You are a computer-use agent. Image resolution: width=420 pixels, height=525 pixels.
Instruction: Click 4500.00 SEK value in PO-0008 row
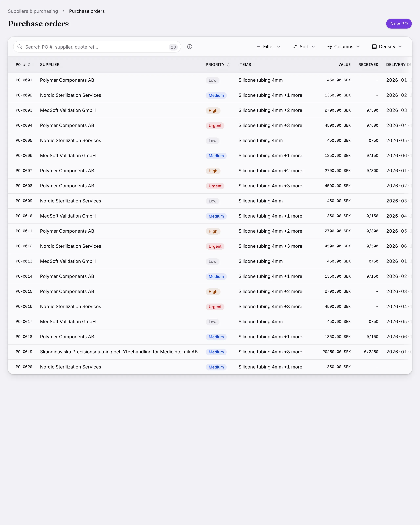(338, 186)
